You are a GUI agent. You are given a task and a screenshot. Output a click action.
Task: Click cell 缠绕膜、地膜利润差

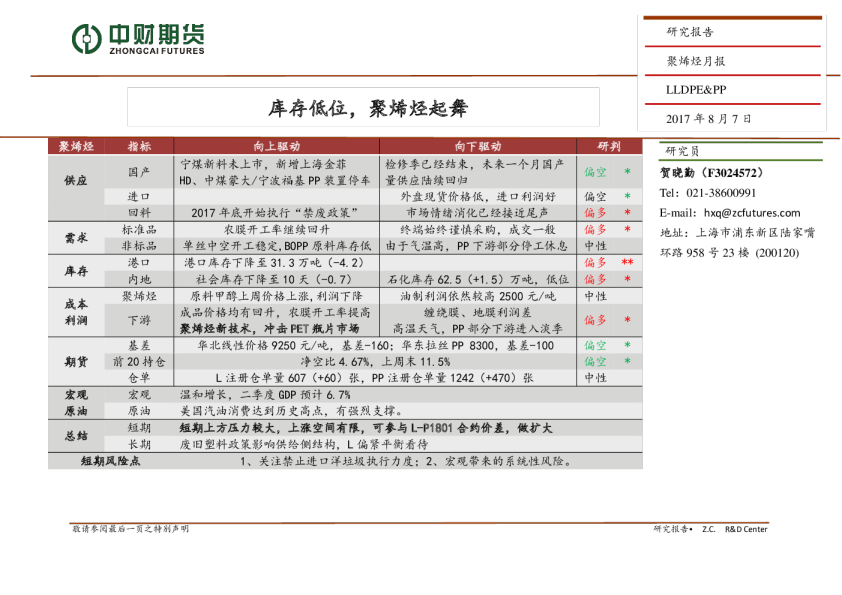(x=478, y=313)
